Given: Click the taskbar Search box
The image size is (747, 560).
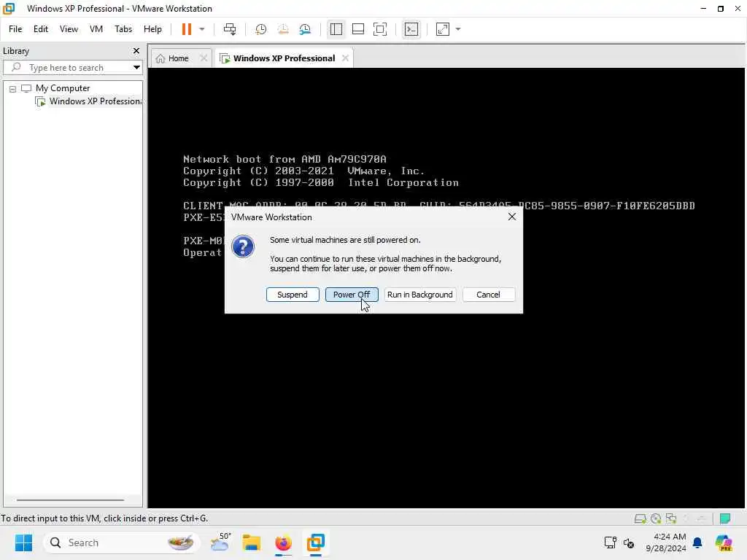Looking at the screenshot, I should [x=122, y=542].
